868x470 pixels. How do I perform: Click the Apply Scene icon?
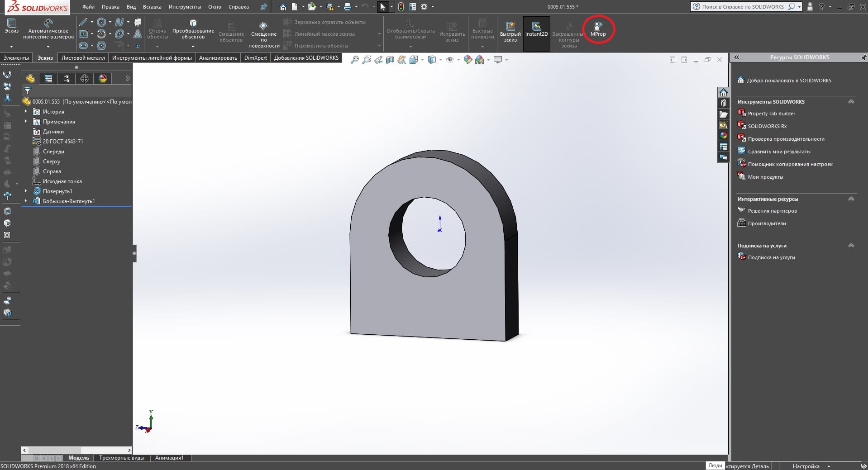pos(480,60)
